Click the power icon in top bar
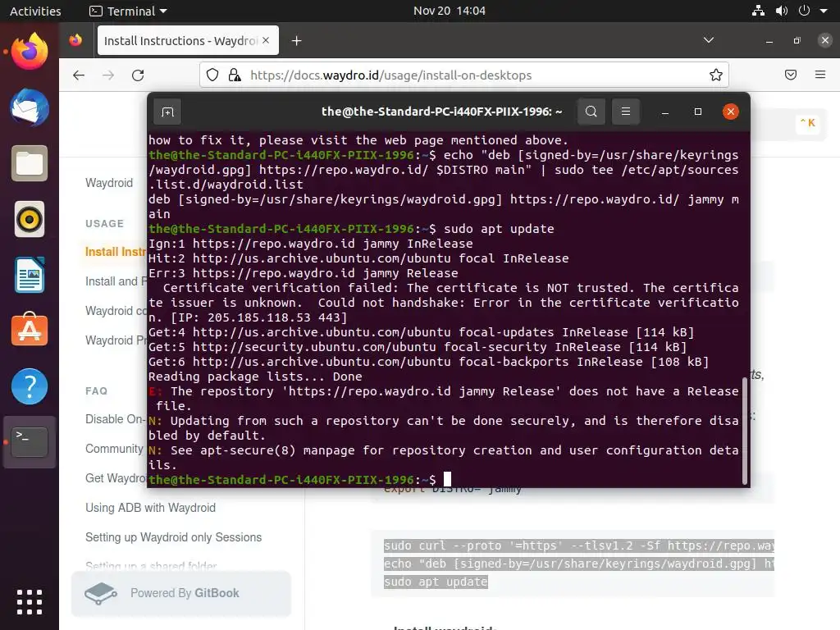Viewport: 840px width, 630px height. tap(804, 11)
